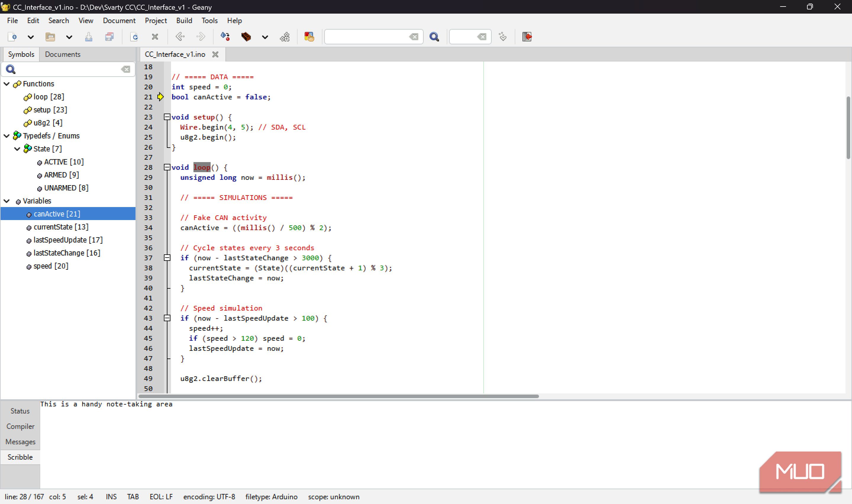Clear the toolbar search field
The height and width of the screenshot is (504, 852).
pos(414,37)
